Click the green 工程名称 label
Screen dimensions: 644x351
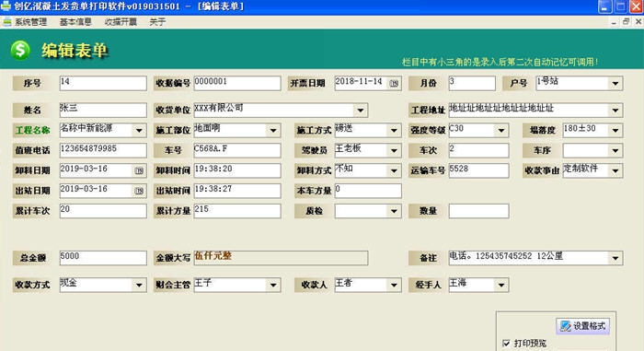point(32,131)
